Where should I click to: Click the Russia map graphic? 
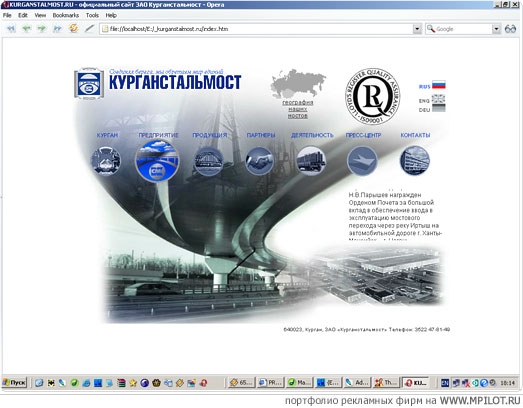pos(298,83)
